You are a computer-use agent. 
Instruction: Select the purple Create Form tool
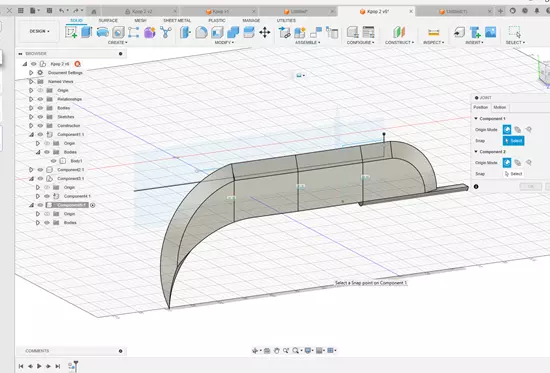(x=150, y=32)
